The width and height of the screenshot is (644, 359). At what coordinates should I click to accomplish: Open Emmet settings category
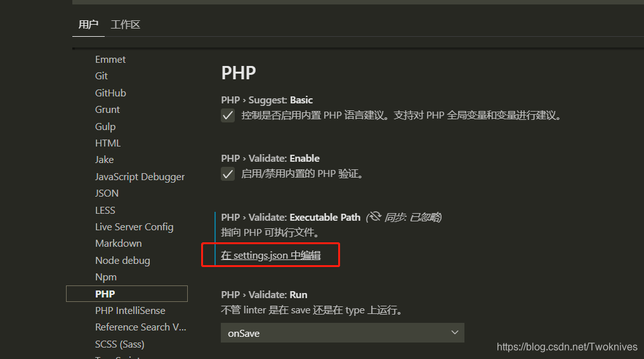[110, 60]
